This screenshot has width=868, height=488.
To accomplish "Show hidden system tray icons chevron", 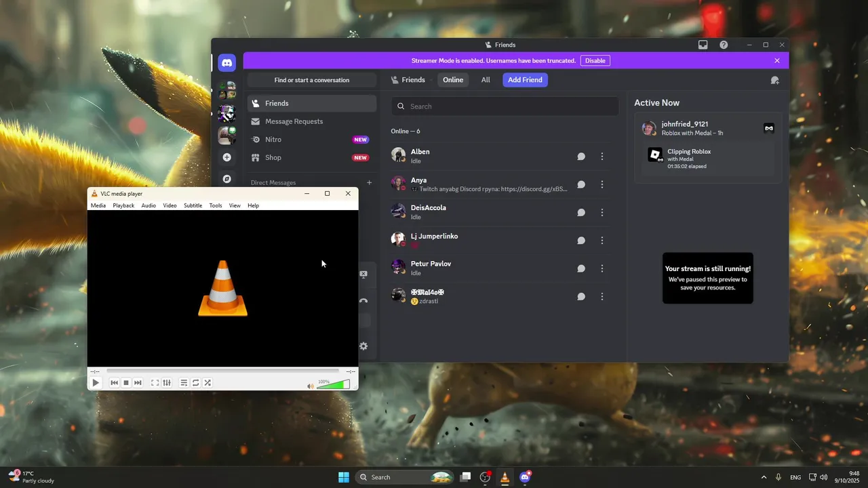I will pyautogui.click(x=764, y=477).
